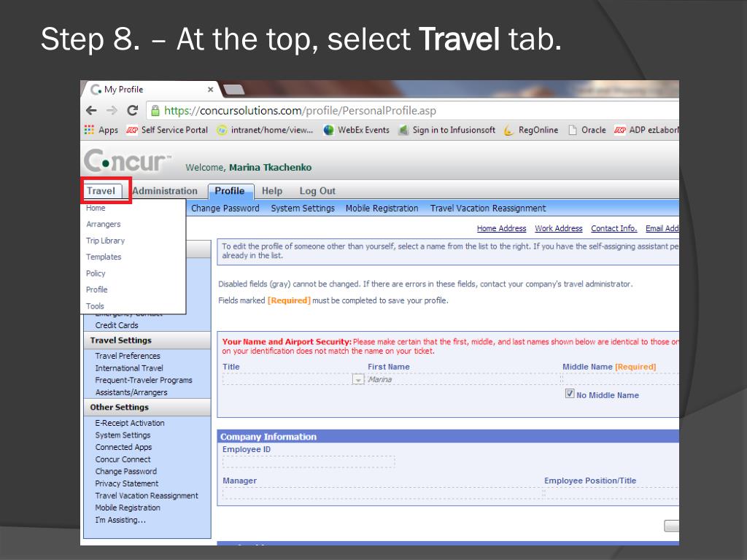Open I'm Assisting... in sidebar

pos(120,520)
